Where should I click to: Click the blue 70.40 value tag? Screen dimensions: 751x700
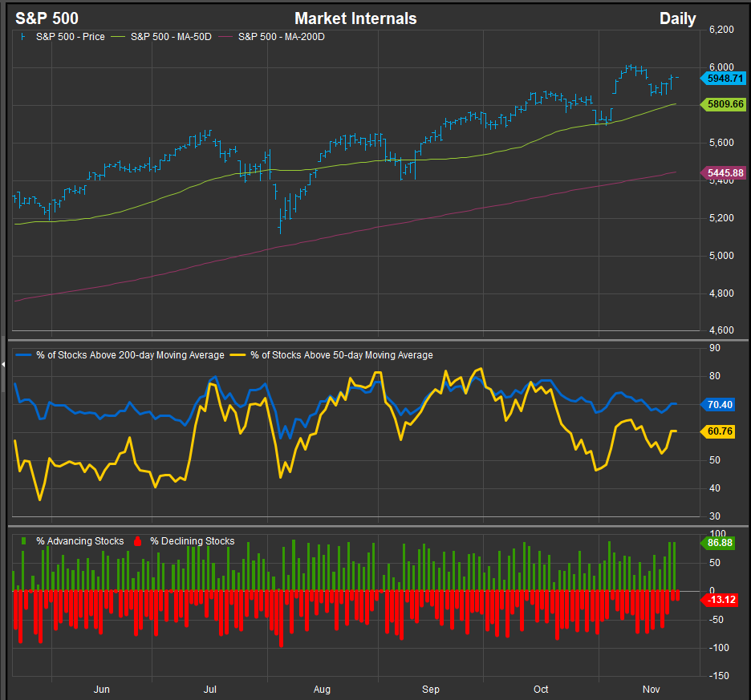[718, 405]
